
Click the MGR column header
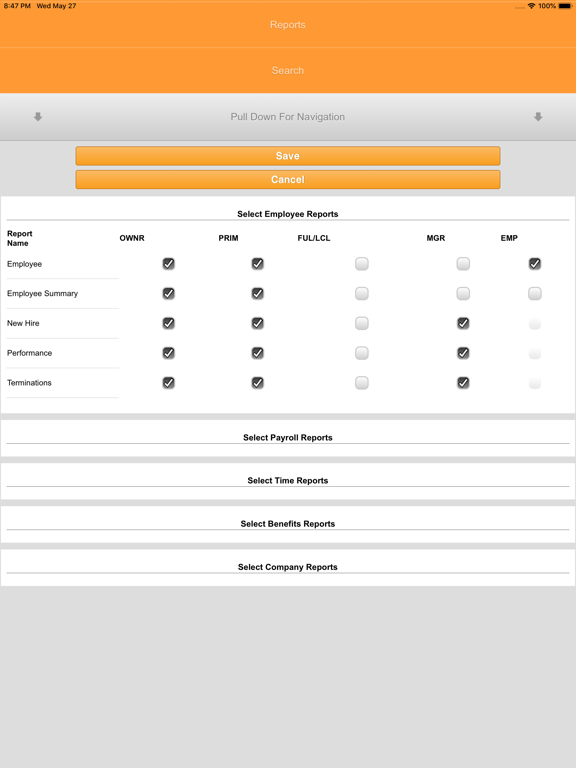pos(435,238)
